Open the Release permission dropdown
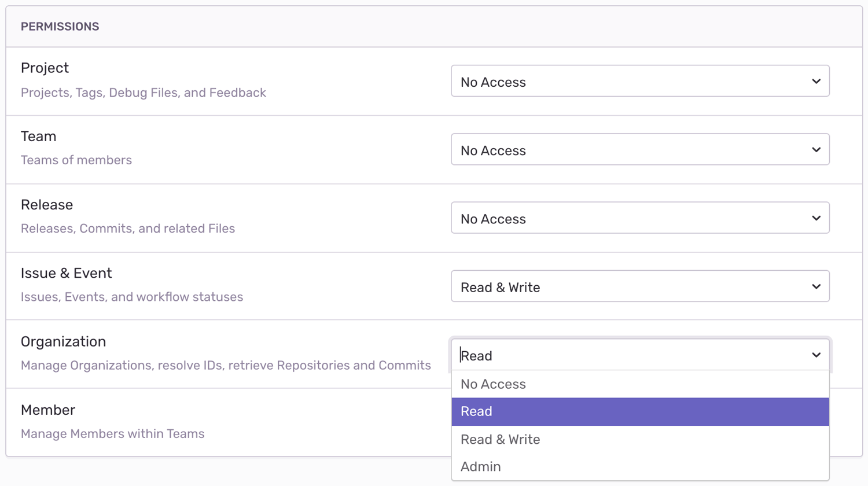The image size is (868, 486). (639, 218)
